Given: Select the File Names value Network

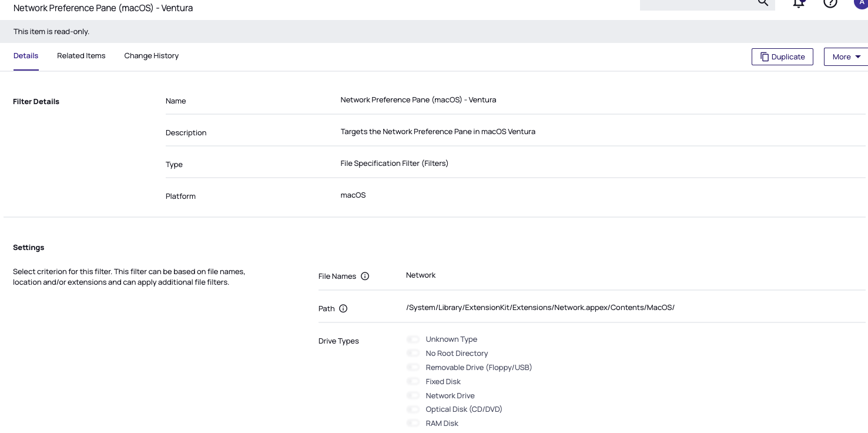Looking at the screenshot, I should (421, 275).
